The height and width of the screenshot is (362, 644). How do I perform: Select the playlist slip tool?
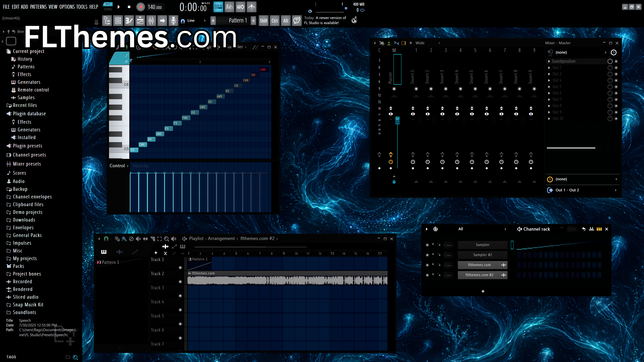click(x=145, y=239)
